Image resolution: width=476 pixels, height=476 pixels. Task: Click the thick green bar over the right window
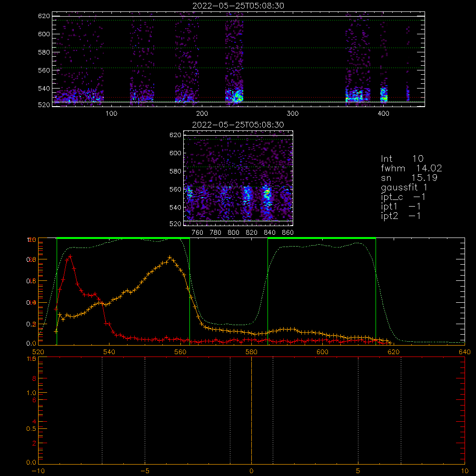[x=322, y=238]
